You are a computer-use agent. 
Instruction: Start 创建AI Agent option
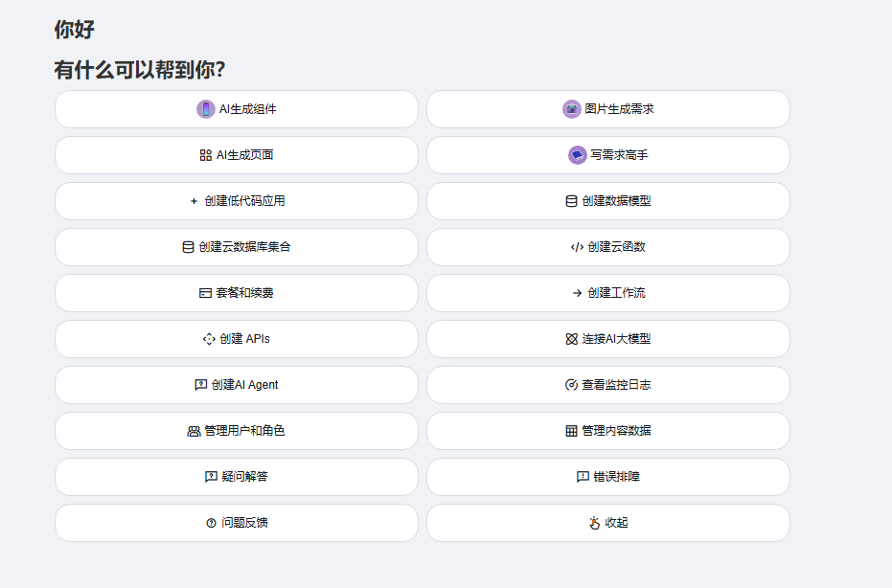(237, 385)
